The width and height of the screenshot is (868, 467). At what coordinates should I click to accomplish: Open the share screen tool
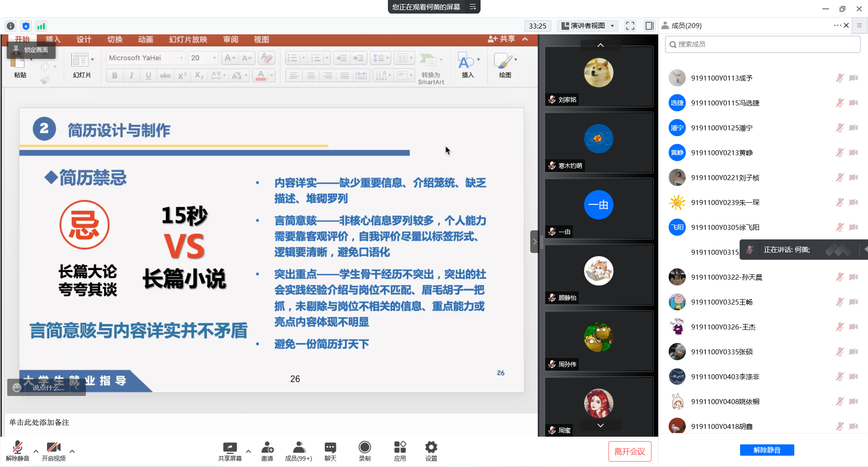230,451
